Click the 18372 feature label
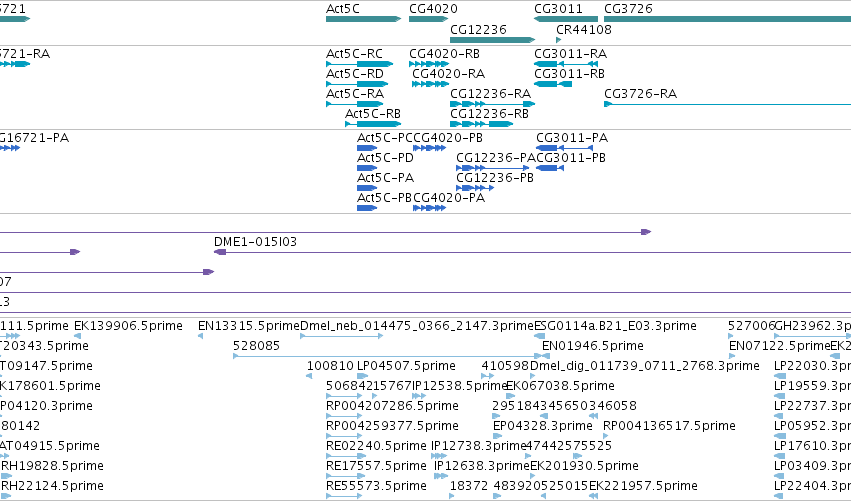This screenshot has width=851, height=501. pos(469,486)
